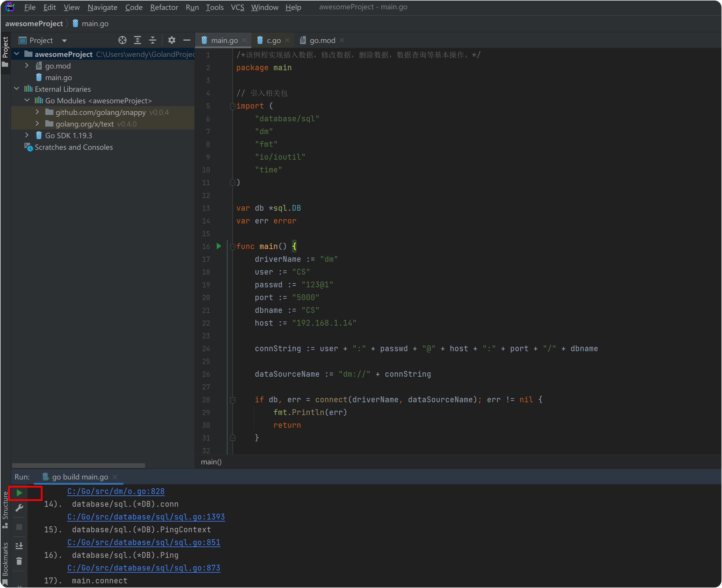Click the trash clear-all icon in Run panel

19,561
